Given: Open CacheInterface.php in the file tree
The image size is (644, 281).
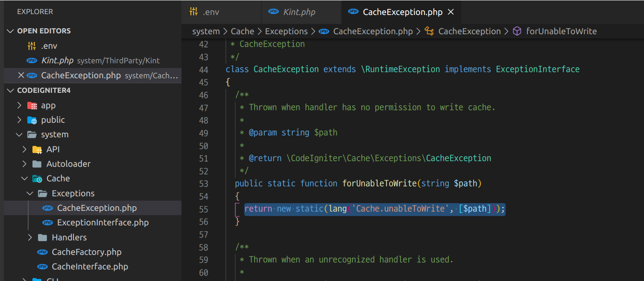Looking at the screenshot, I should point(93,266).
